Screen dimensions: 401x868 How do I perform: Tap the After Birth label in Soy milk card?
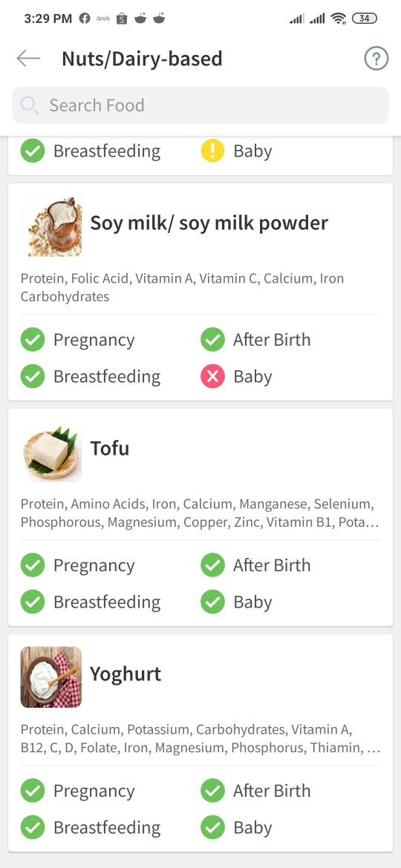(271, 340)
